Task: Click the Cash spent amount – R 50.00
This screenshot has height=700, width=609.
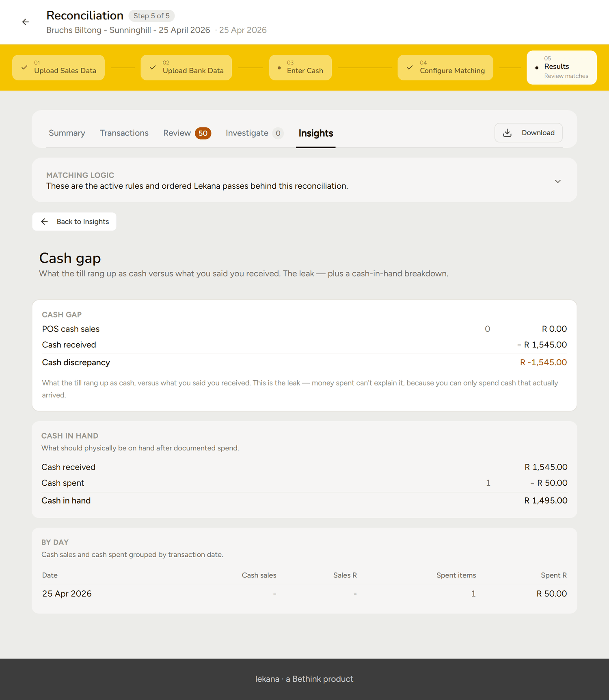Action: tap(549, 483)
